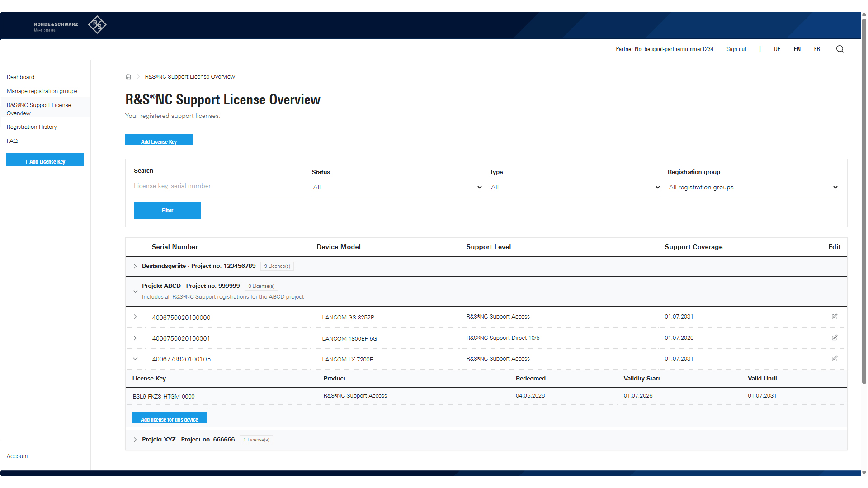868x488 pixels.
Task: Expand Bestandsgeräte project group
Action: 135,267
